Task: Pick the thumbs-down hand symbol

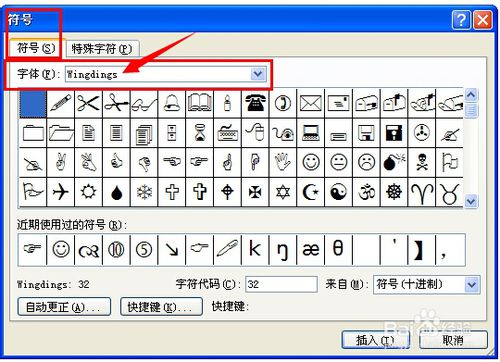Action: [x=144, y=163]
